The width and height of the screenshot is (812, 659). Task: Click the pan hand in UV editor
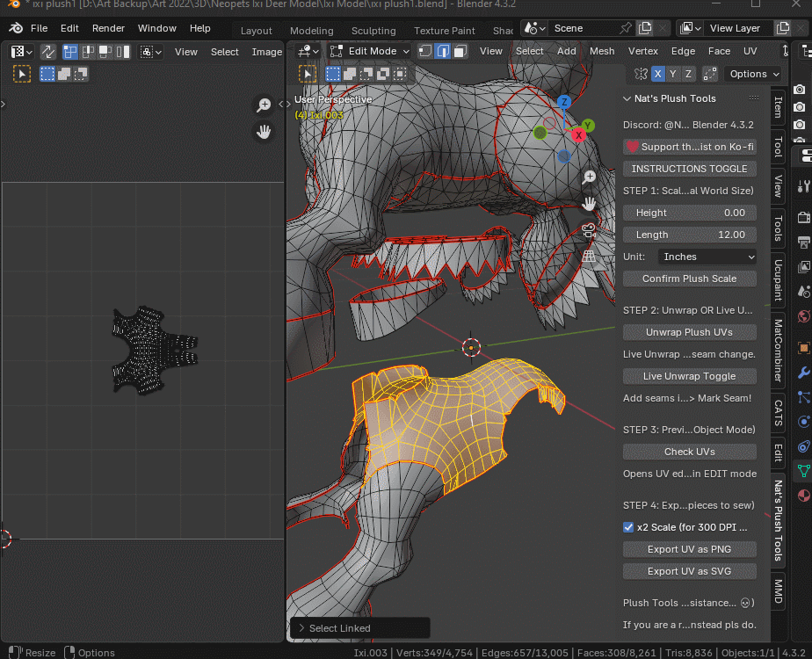point(265,132)
